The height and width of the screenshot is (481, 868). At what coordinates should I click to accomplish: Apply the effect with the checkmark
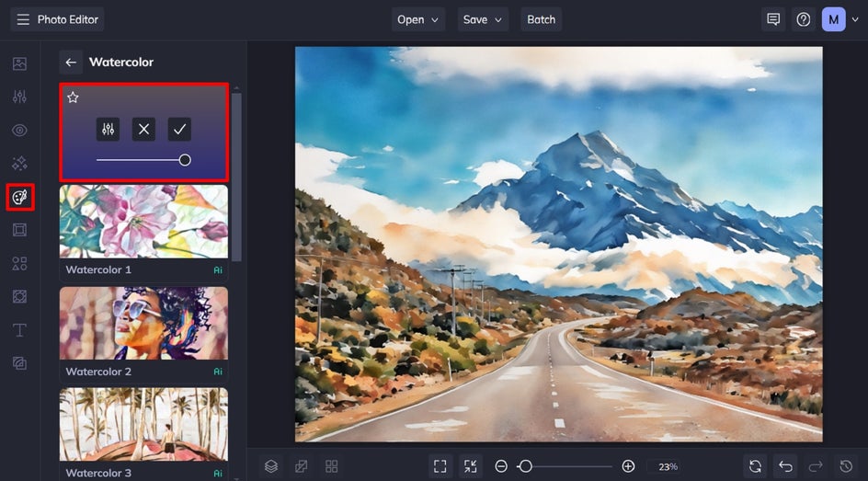tap(179, 130)
